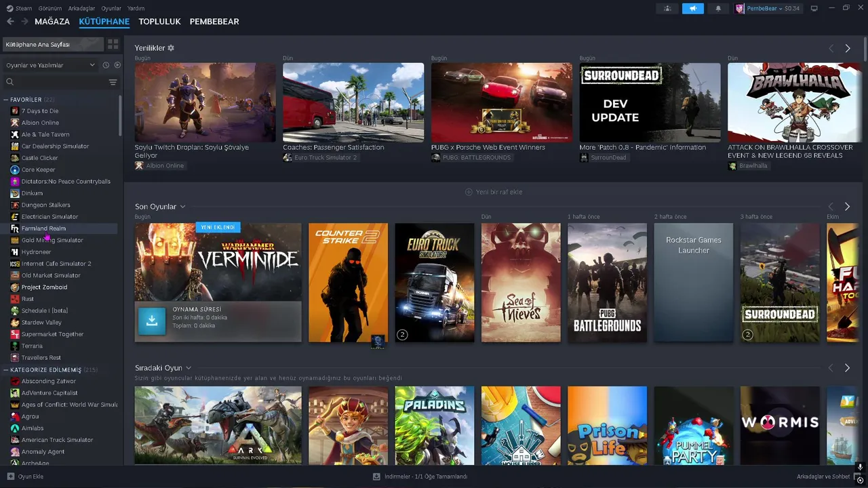
Task: Show recent activity clock filter icon
Action: coord(106,65)
